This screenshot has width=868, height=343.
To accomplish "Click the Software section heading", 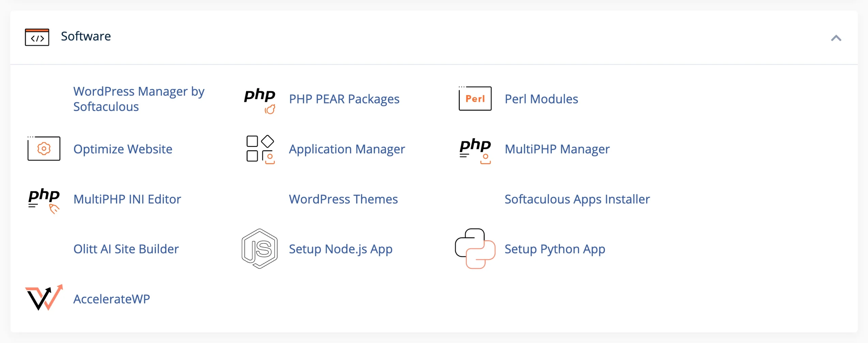I will [x=86, y=36].
